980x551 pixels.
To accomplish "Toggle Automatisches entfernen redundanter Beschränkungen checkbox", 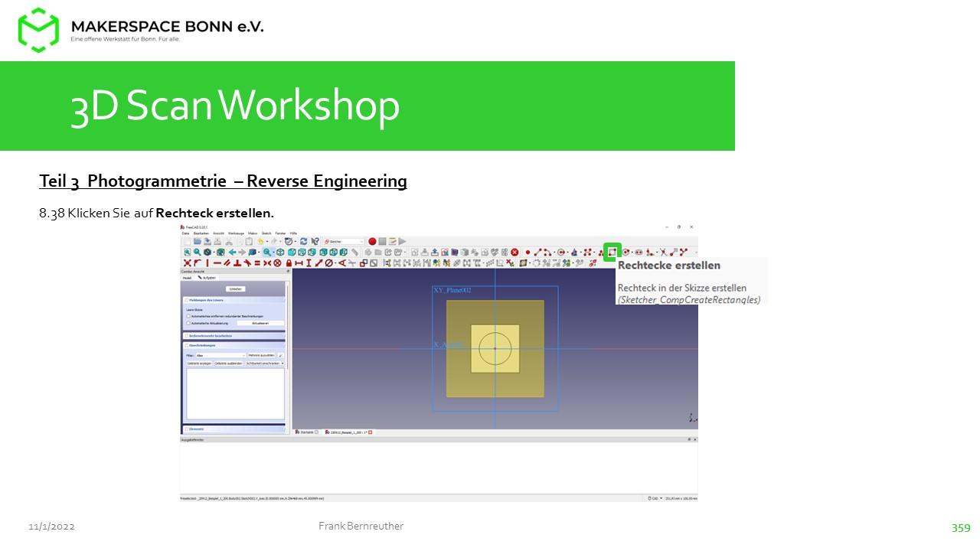I will click(188, 316).
